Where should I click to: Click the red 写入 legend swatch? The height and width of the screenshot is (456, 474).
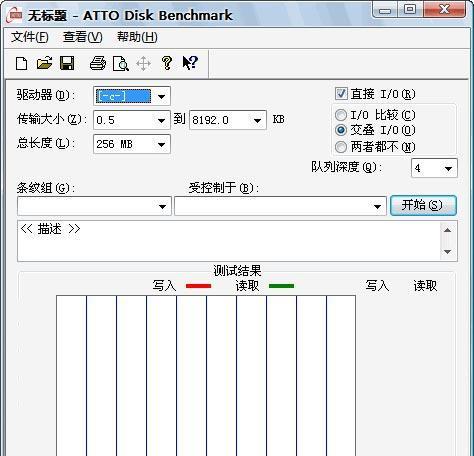198,286
